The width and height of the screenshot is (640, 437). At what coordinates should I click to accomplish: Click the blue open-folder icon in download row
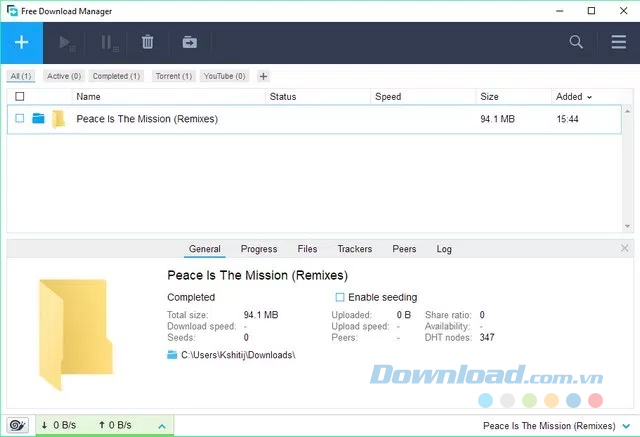(38, 118)
